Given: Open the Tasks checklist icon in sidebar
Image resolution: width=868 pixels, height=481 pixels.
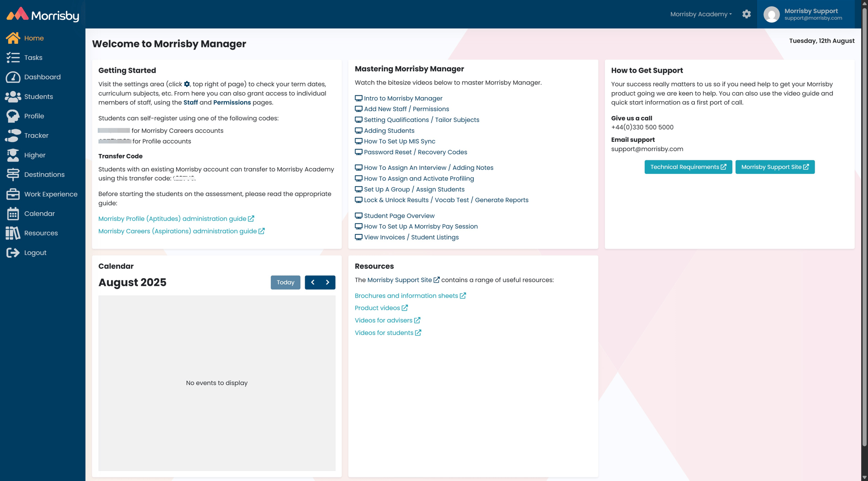Looking at the screenshot, I should [x=13, y=57].
